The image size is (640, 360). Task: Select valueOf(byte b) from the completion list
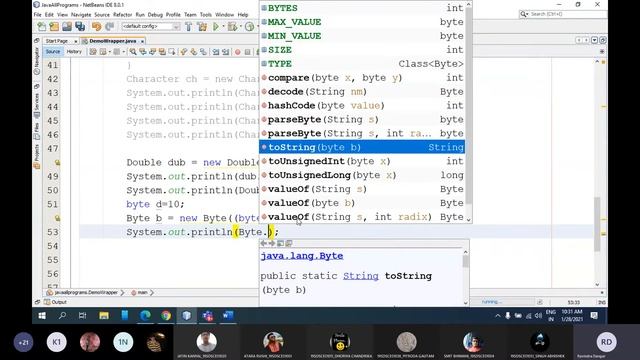pos(362,203)
